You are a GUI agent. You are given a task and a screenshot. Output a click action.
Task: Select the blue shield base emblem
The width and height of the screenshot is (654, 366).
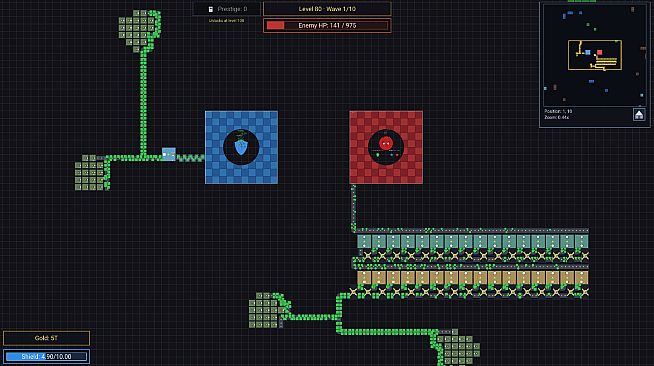coord(241,147)
